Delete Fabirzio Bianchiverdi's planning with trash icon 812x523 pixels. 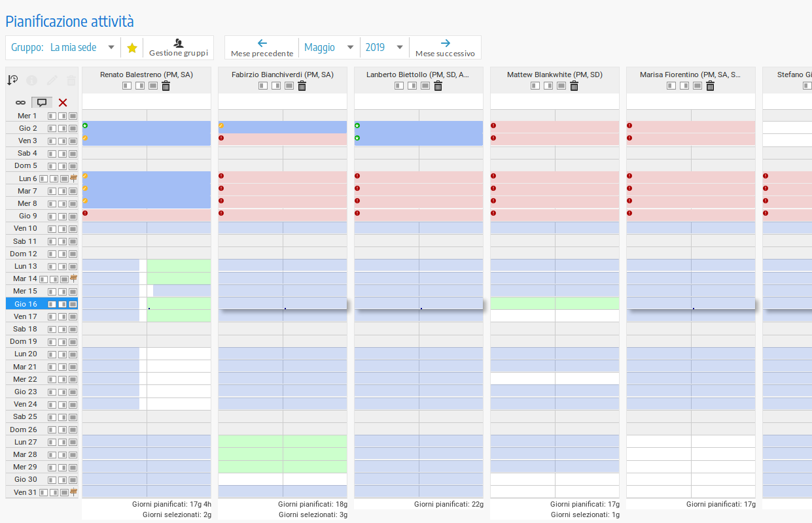coord(302,86)
